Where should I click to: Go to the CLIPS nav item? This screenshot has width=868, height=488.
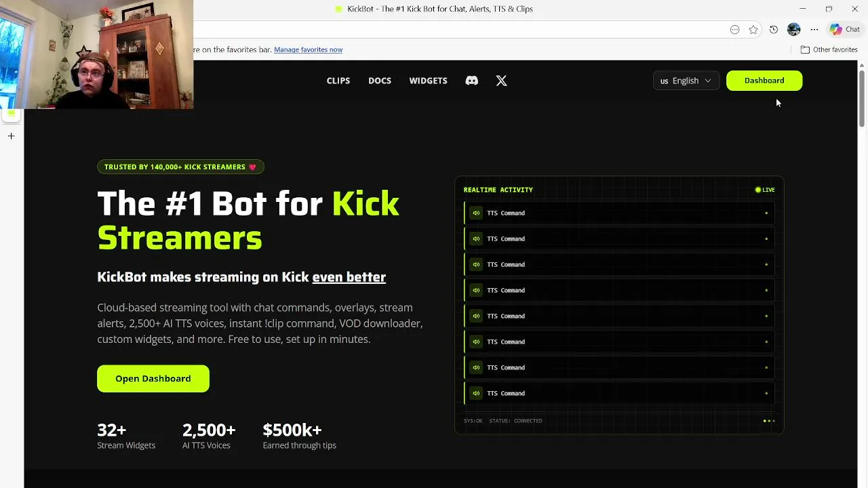click(x=338, y=81)
